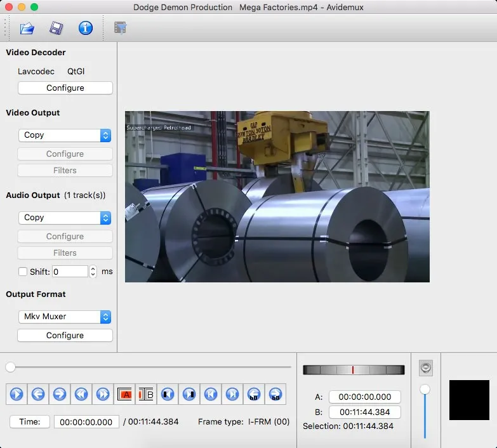Click Configure under Output Format
The width and height of the screenshot is (497, 448).
65,336
